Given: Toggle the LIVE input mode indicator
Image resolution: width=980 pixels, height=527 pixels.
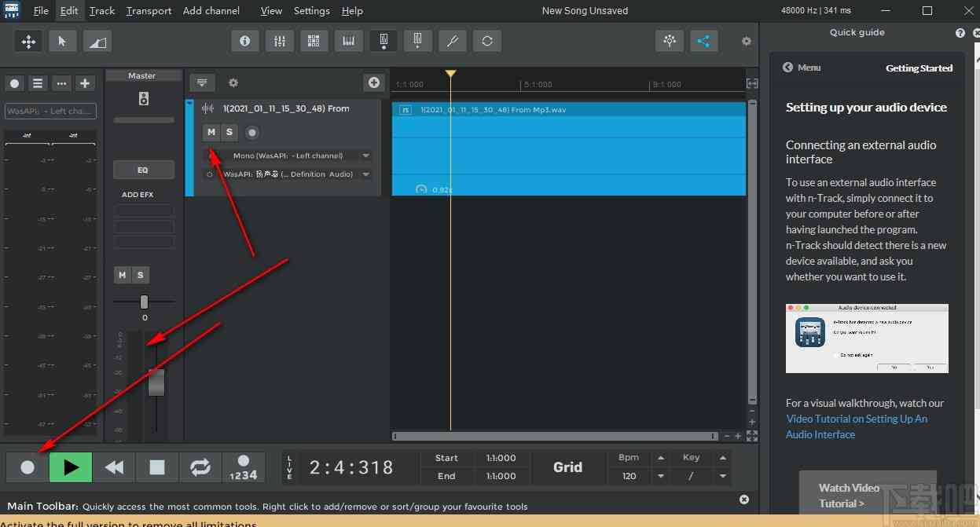Looking at the screenshot, I should tap(289, 467).
